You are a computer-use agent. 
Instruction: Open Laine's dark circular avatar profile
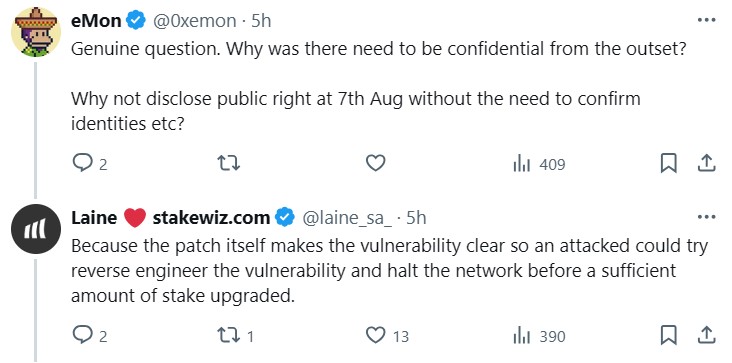tap(36, 229)
